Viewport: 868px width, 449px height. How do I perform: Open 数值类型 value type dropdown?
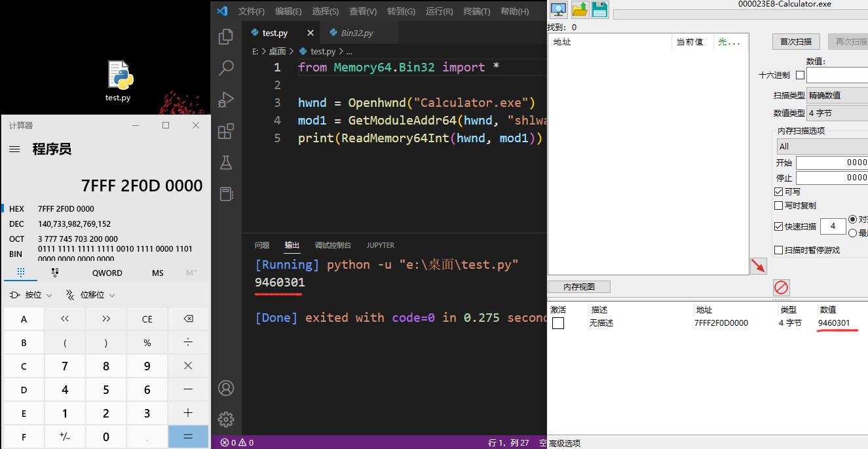(x=837, y=113)
